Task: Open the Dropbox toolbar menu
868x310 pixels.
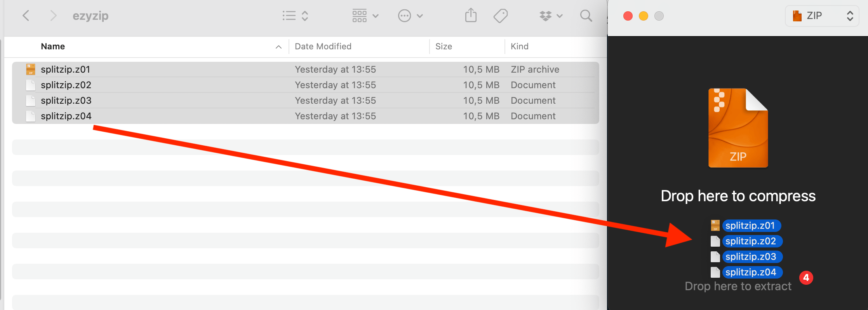Action: (x=551, y=16)
